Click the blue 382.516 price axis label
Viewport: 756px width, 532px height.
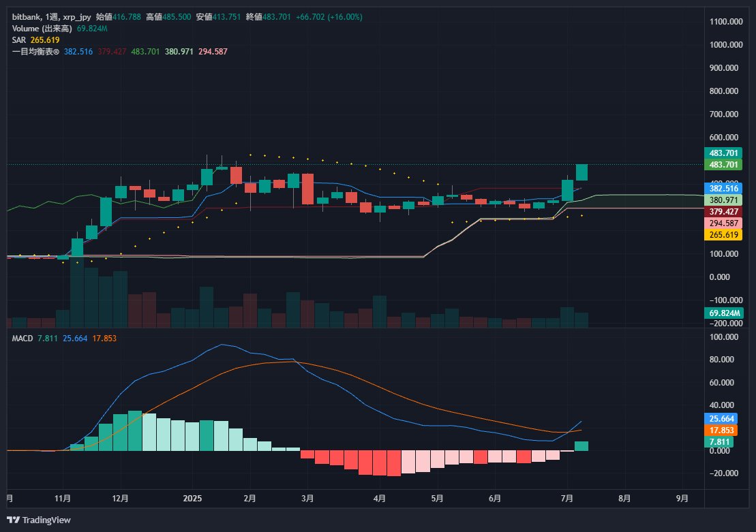click(x=723, y=189)
